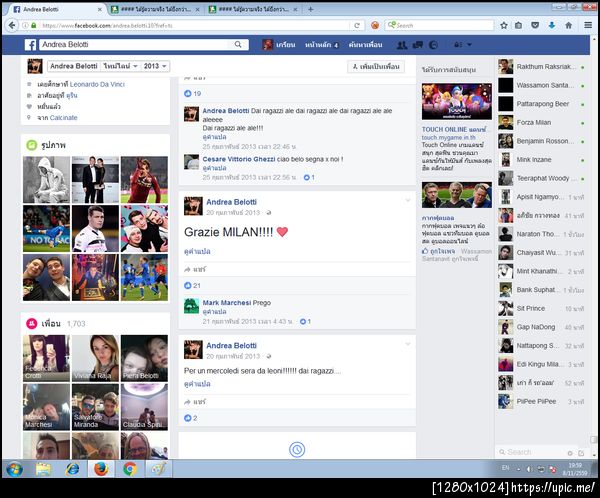Screen dimensions: 600x498
Task: Open options arrow on Per un mercoledi post
Action: coord(408,344)
